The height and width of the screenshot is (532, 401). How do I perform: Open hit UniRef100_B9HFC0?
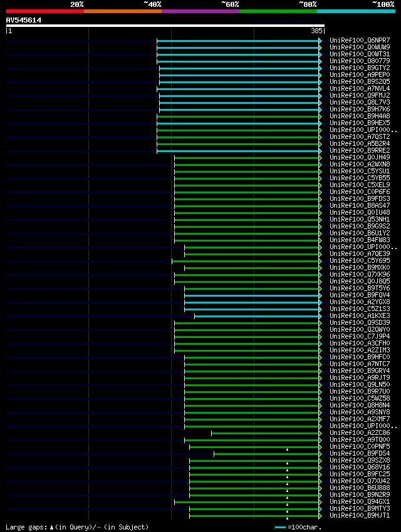(x=360, y=357)
